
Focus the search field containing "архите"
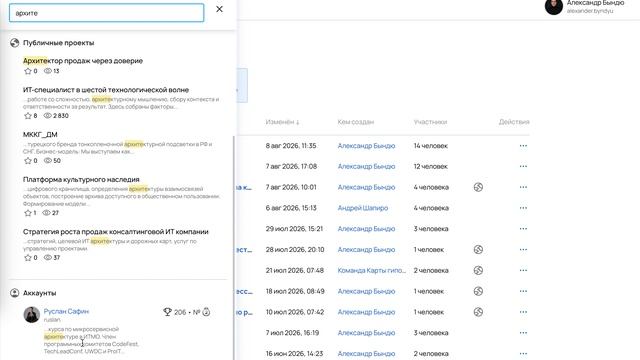coord(107,13)
